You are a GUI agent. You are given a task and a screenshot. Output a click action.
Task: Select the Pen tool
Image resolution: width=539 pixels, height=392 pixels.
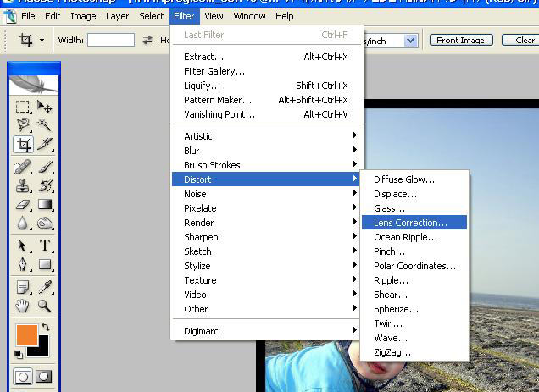pyautogui.click(x=23, y=264)
